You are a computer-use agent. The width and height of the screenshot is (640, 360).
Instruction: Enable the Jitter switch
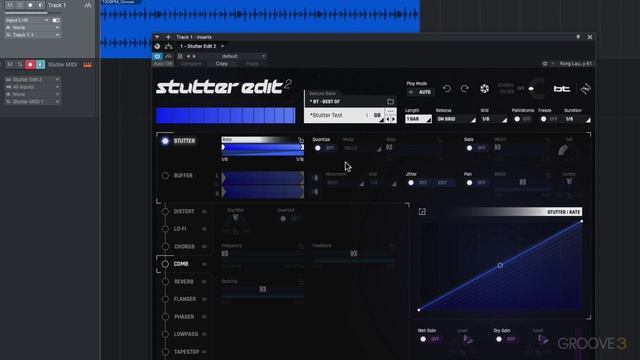(418, 182)
